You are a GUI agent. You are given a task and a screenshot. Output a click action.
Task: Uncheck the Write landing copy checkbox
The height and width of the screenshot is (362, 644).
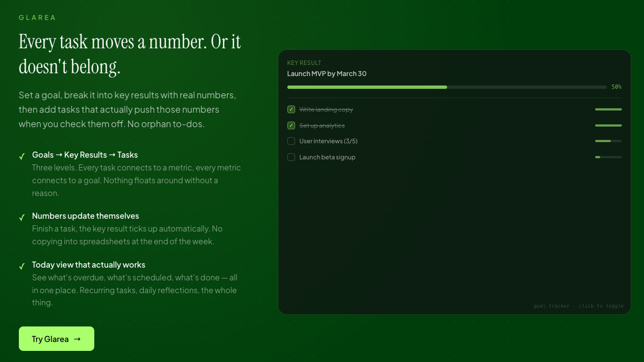[291, 109]
